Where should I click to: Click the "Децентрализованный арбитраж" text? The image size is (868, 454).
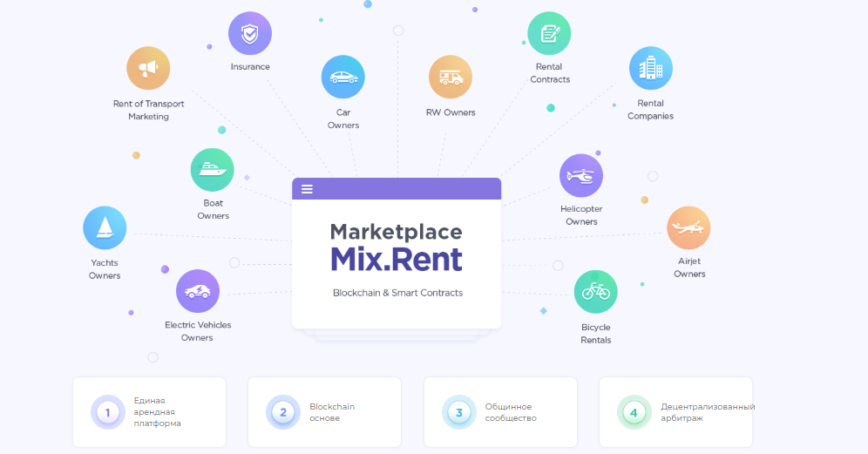click(708, 412)
